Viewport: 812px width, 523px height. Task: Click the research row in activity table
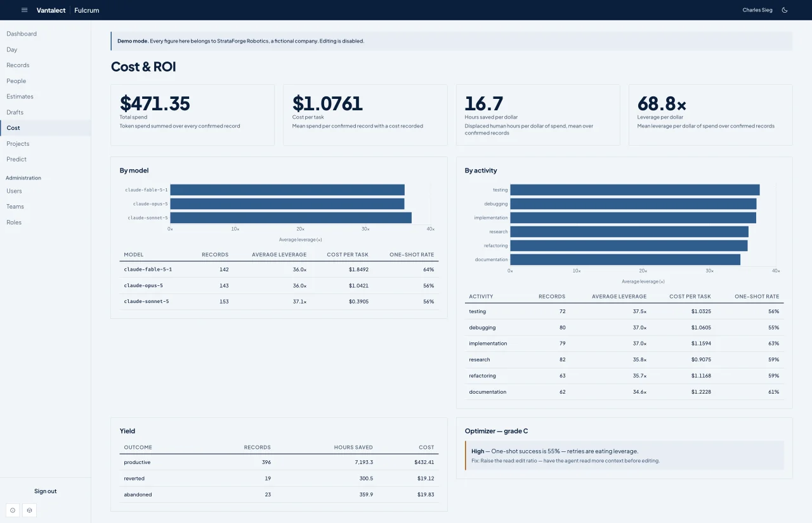[624, 359]
